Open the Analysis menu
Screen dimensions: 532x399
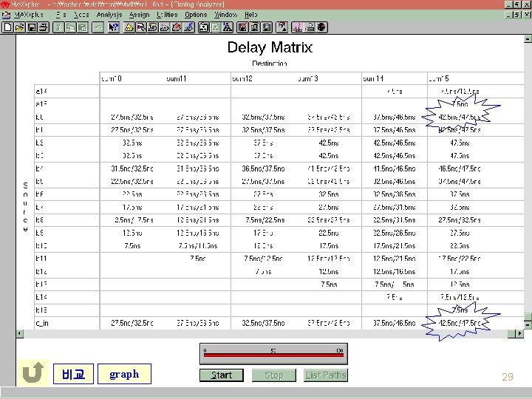(x=109, y=15)
